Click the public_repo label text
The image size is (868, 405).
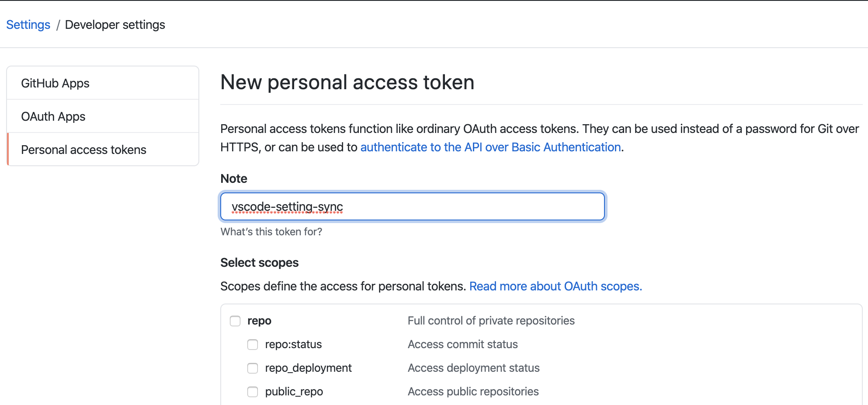(x=294, y=391)
